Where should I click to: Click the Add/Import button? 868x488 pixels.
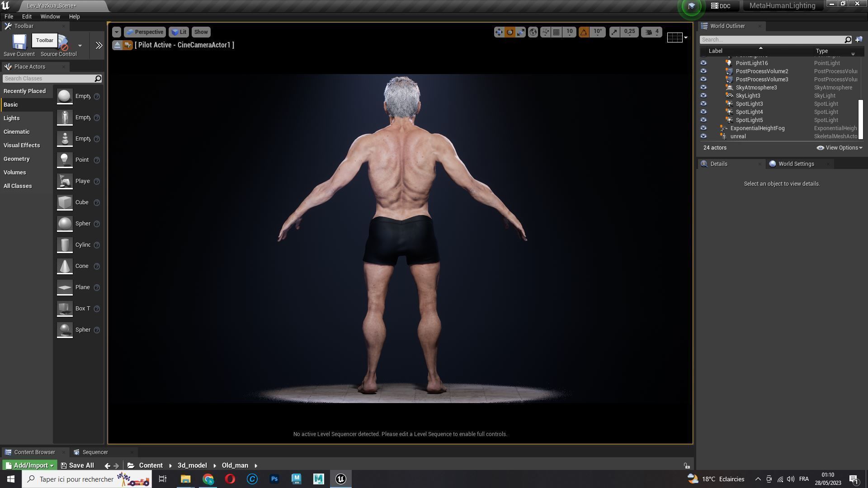pos(29,465)
